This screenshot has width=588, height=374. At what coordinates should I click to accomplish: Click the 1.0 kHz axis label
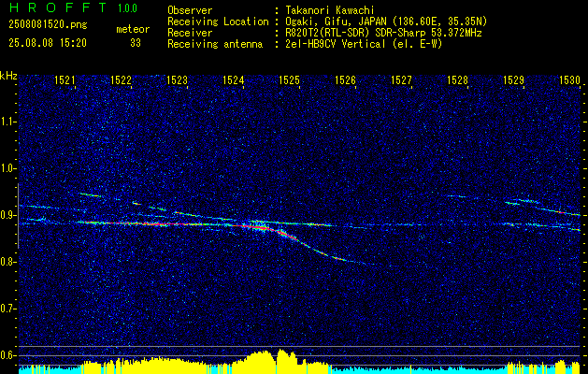[x=7, y=168]
